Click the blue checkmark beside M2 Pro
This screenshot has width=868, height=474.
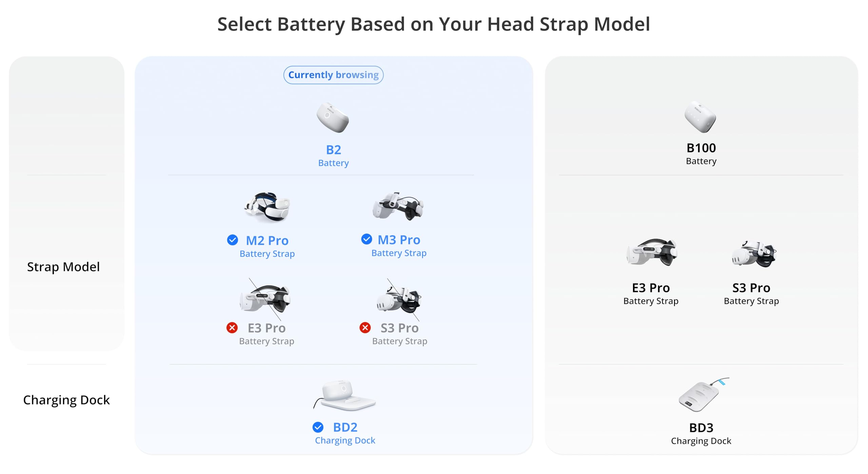[x=233, y=240]
